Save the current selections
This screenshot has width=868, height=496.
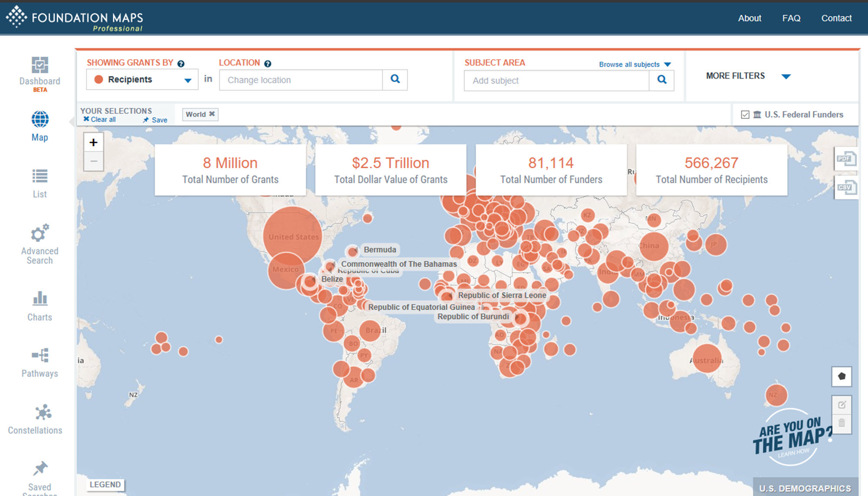[x=155, y=120]
